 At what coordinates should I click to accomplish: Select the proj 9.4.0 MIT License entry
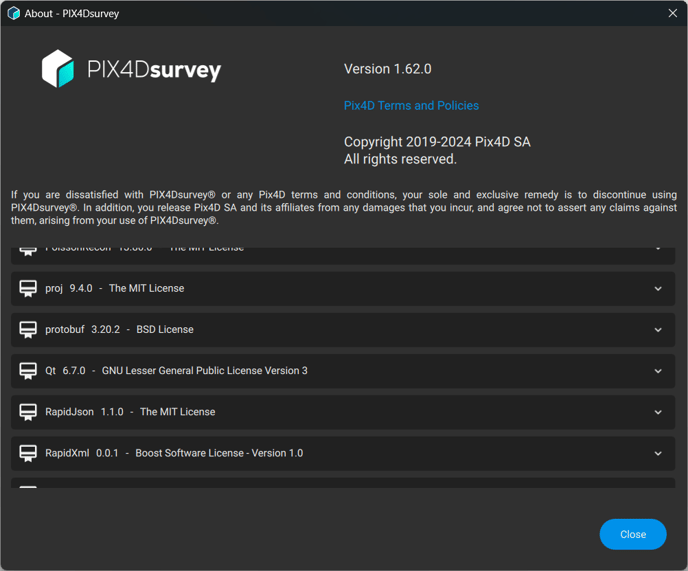115,288
